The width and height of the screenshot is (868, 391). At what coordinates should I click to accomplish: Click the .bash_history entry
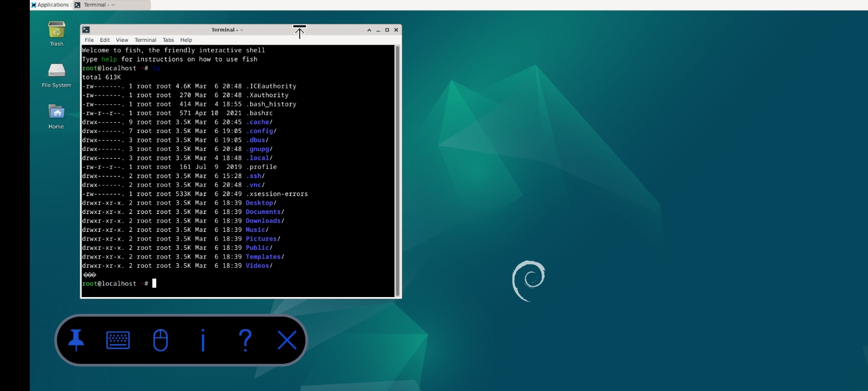(271, 104)
